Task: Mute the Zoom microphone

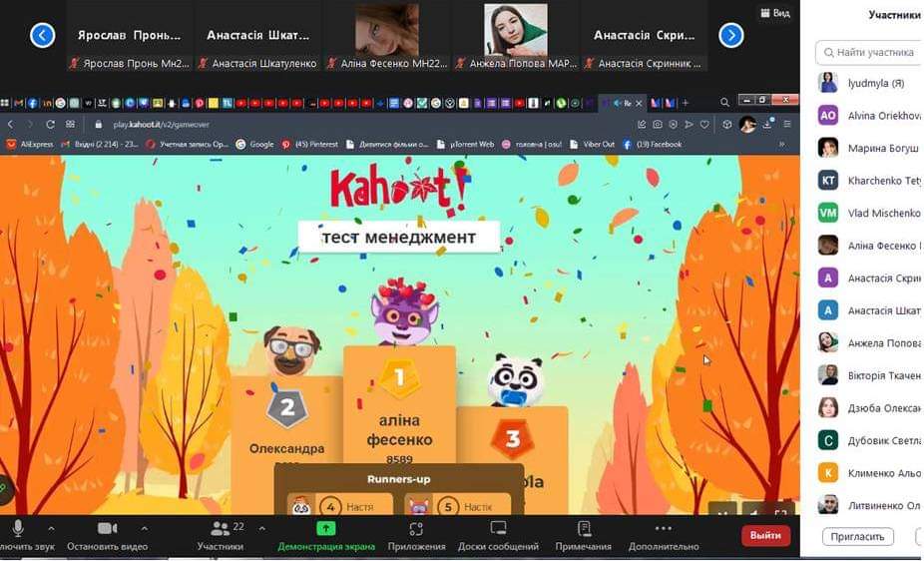Action: pyautogui.click(x=18, y=529)
